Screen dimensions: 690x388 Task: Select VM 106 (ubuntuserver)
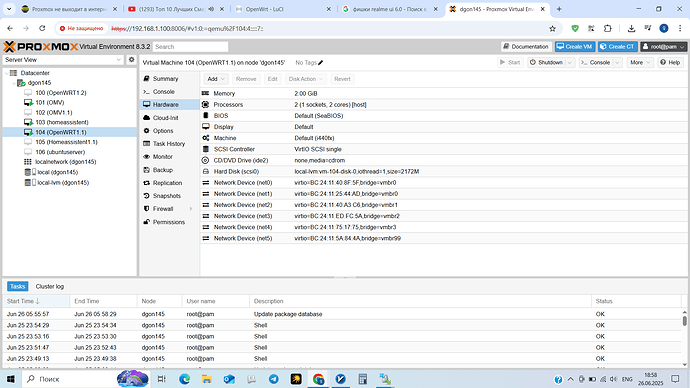60,152
